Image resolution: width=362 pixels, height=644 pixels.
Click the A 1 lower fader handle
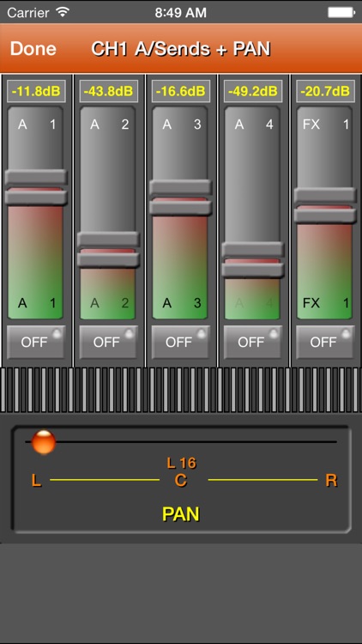click(x=36, y=197)
